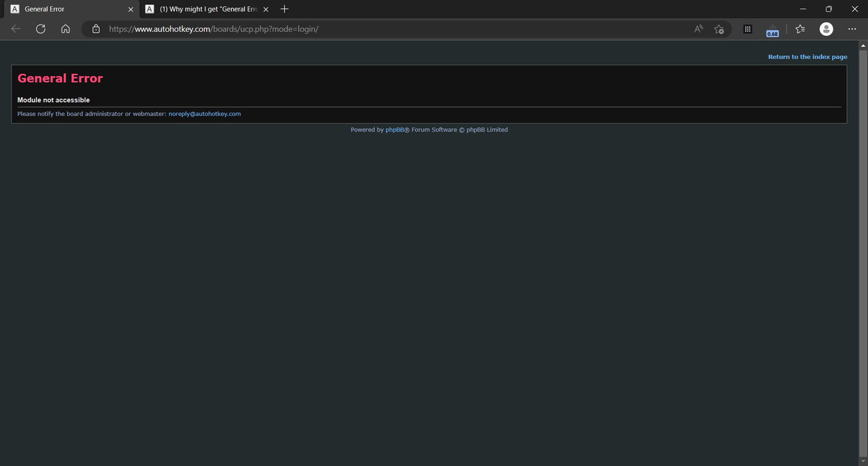Click the vertical page scrollbar
The width and height of the screenshot is (868, 466).
(x=863, y=253)
